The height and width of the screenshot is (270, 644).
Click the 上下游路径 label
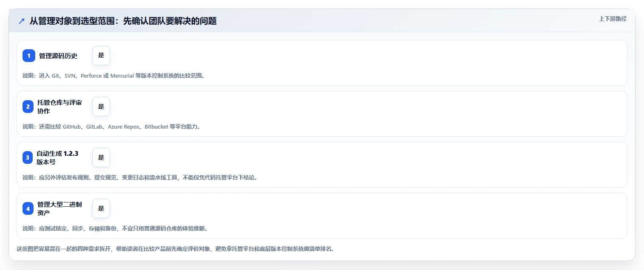(613, 19)
